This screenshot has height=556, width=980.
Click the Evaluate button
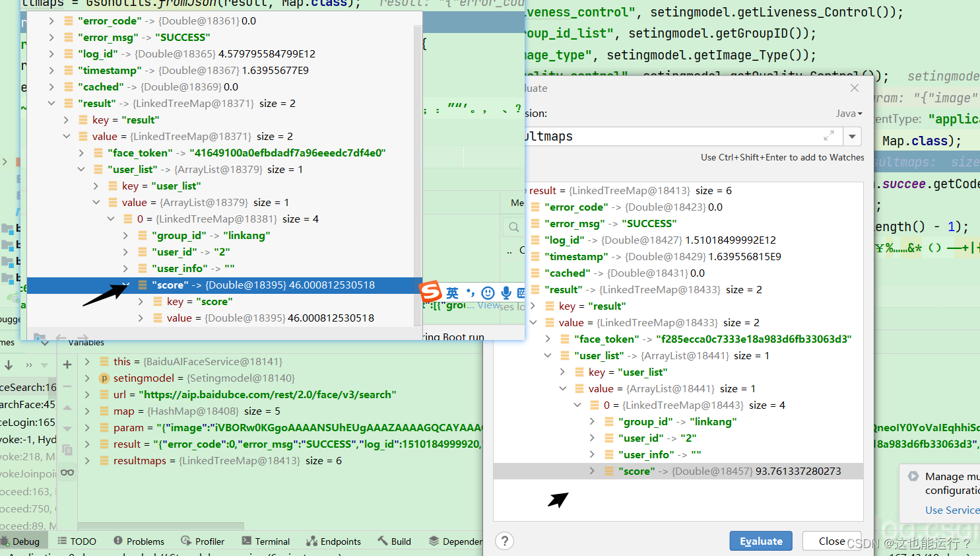[761, 541]
